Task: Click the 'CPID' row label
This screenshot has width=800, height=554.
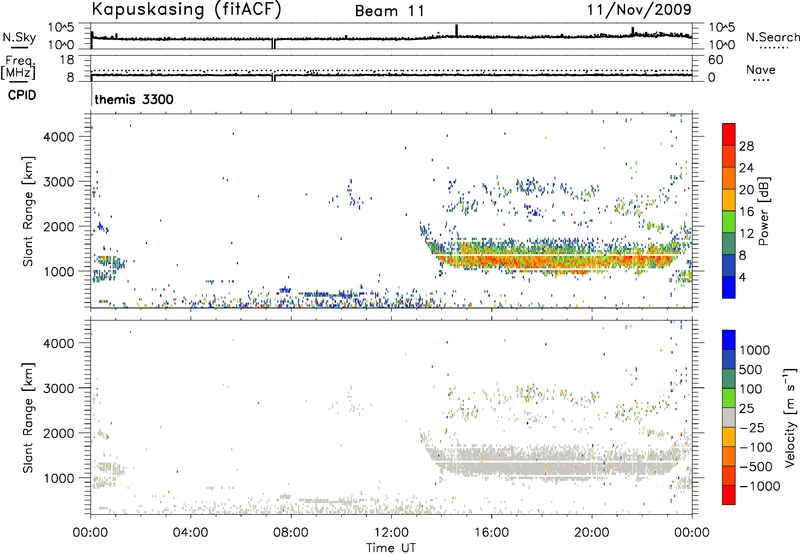Action: tap(22, 95)
